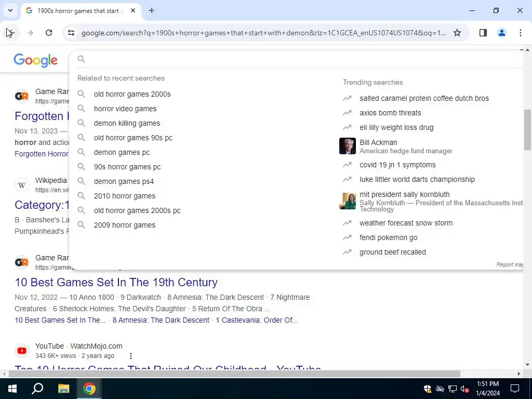
Task: Open File Explorer from taskbar
Action: 63,389
